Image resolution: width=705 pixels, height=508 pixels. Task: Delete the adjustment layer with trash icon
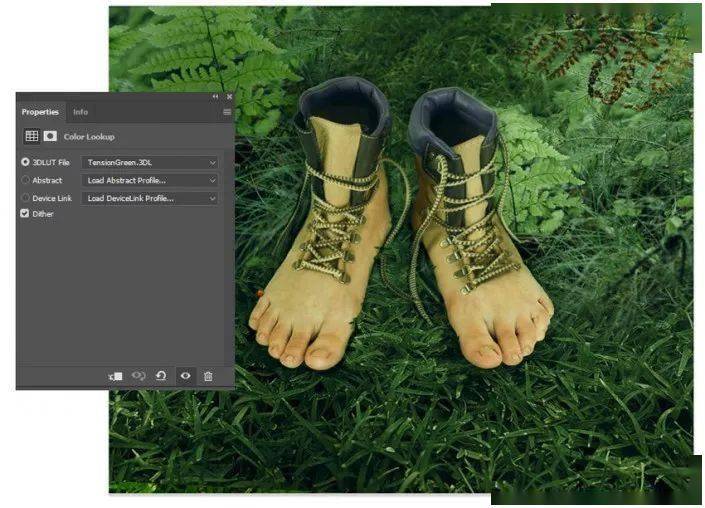click(208, 376)
